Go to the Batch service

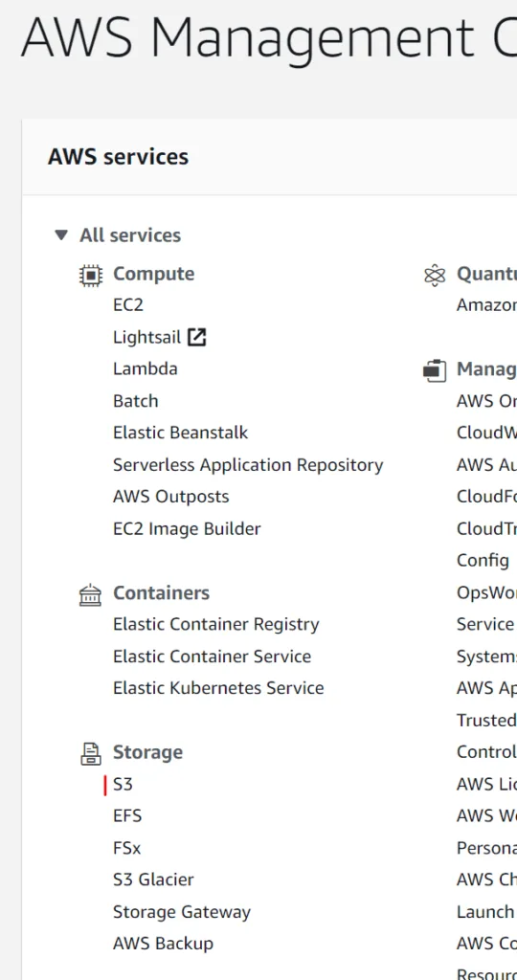click(x=136, y=401)
